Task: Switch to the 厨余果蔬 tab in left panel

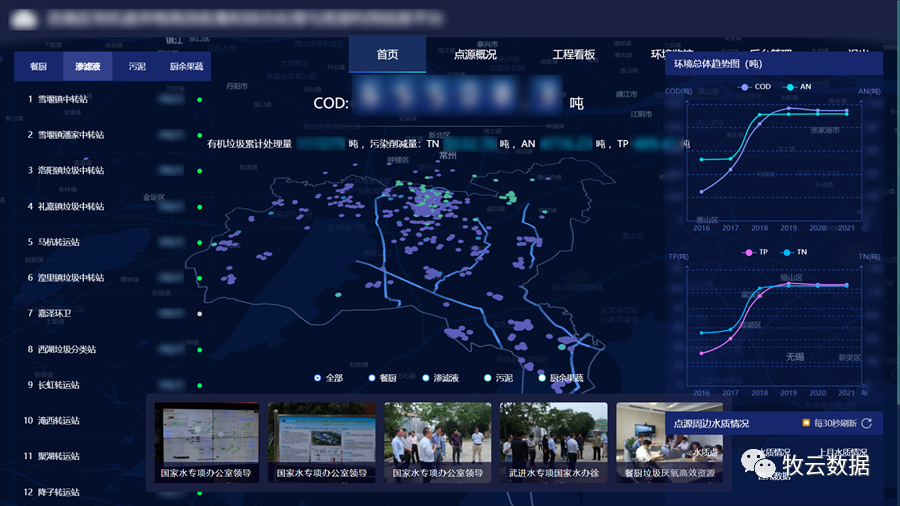Action: click(x=186, y=67)
